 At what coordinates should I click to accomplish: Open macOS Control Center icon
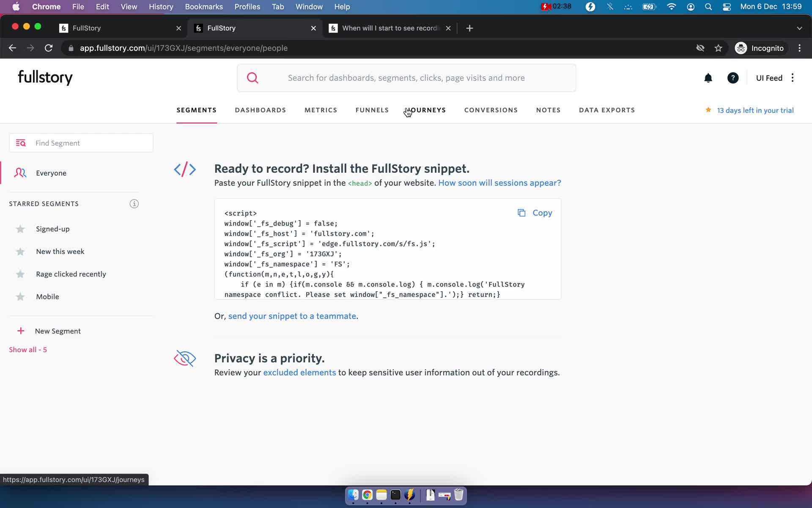tap(727, 7)
